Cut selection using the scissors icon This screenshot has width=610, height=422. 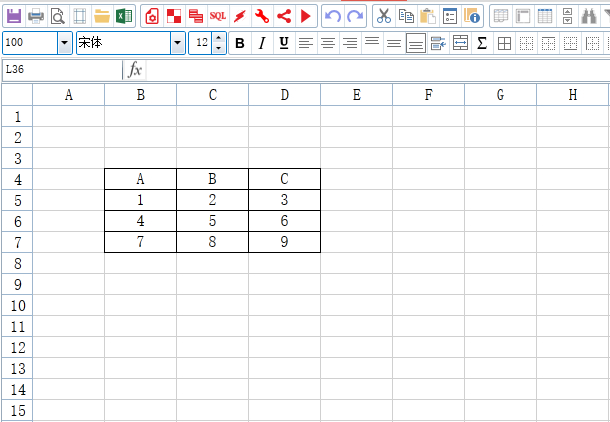pos(384,16)
